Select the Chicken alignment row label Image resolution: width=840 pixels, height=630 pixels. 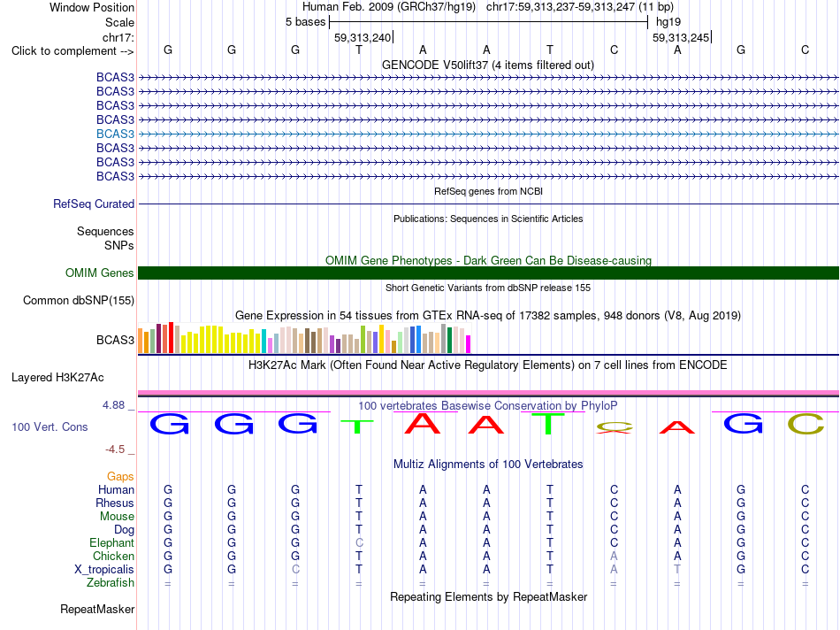113,556
